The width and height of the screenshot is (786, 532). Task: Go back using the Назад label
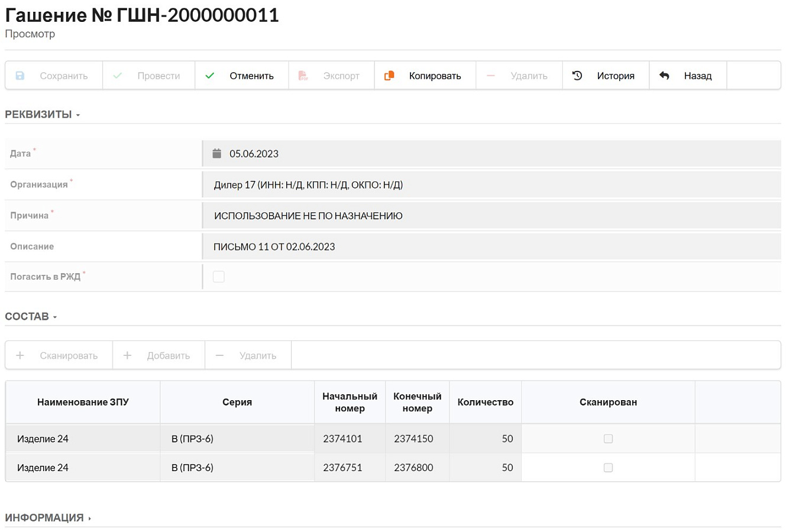coord(698,76)
